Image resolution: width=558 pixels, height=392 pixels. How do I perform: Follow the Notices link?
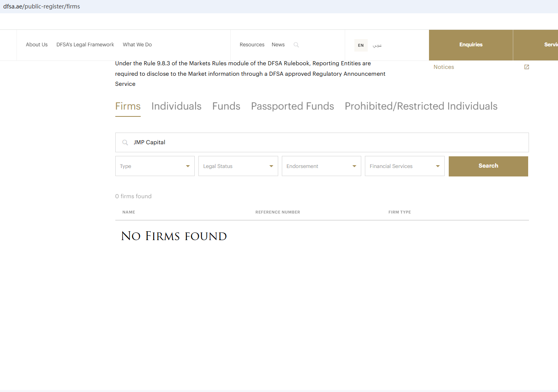coord(443,67)
